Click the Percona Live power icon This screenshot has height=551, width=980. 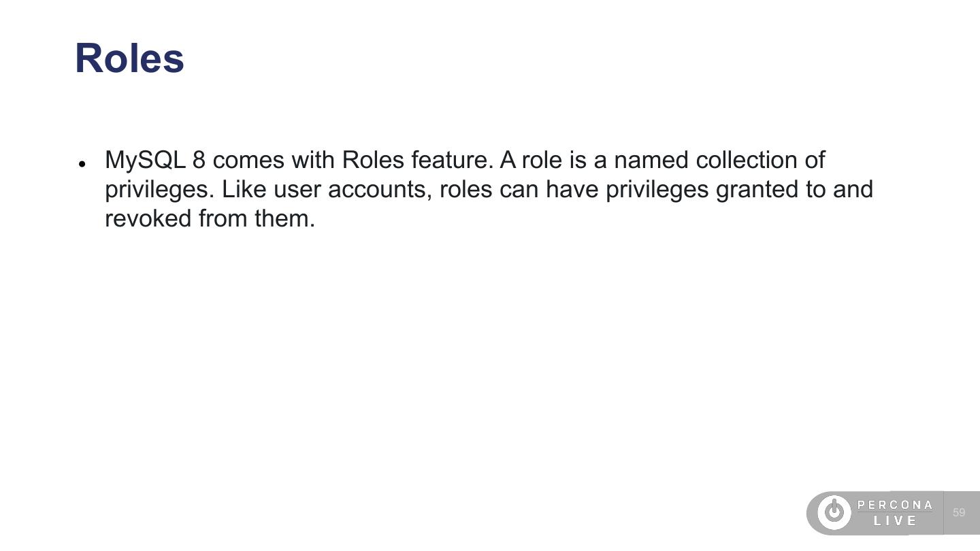click(834, 512)
